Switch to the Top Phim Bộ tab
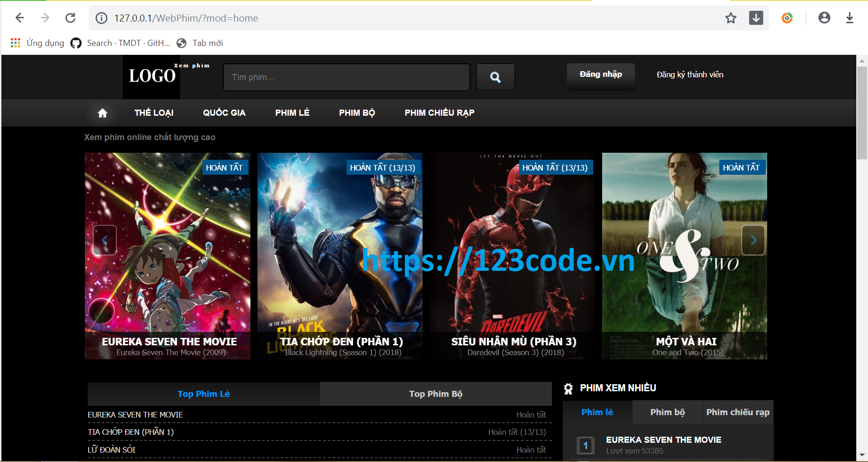Screen dimensions: 868x462 [x=435, y=394]
